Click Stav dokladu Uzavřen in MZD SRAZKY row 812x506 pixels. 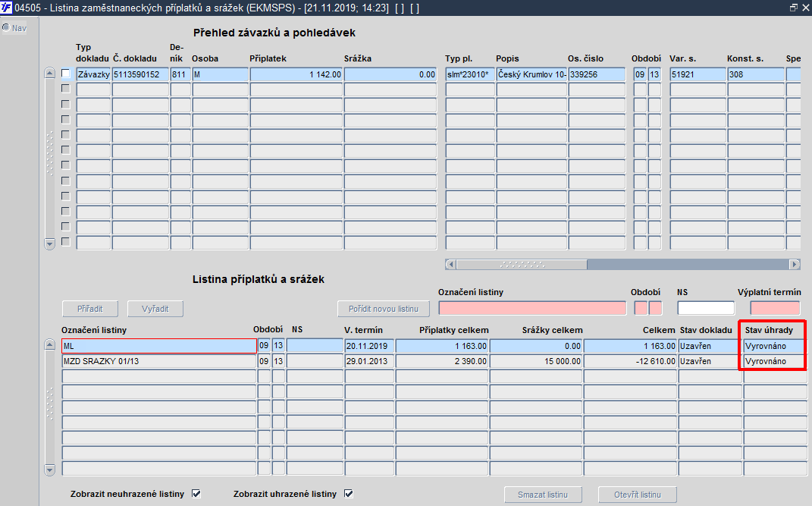(710, 362)
